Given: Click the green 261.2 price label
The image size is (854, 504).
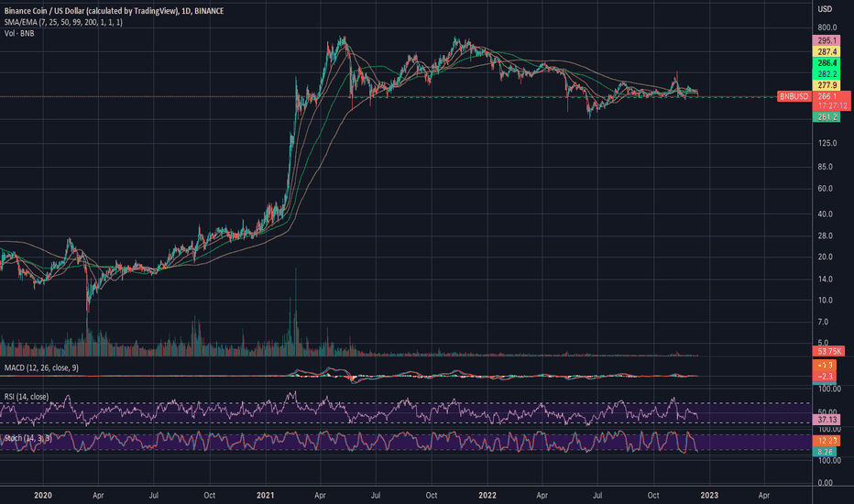Looking at the screenshot, I should pos(827,117).
